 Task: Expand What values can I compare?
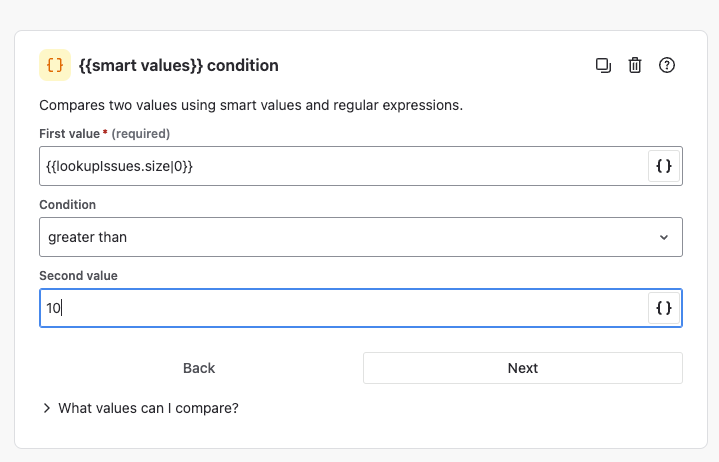[148, 408]
